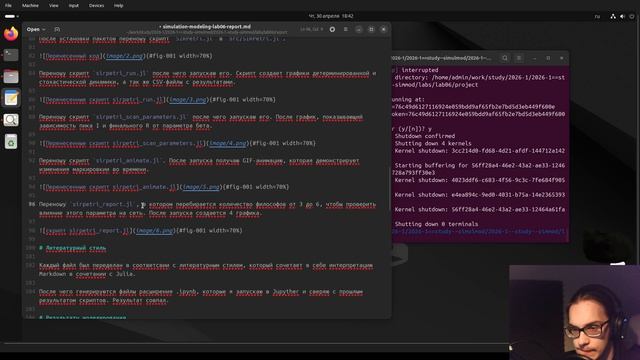Open the VirtualBox File menu
This screenshot has height=360, width=640.
[x=8, y=6]
